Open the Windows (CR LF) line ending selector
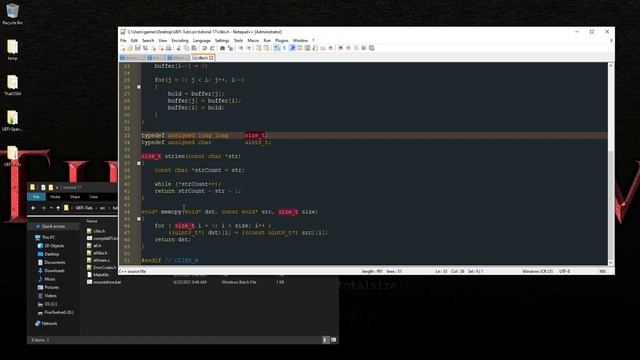The width and height of the screenshot is (640, 360). point(537,271)
